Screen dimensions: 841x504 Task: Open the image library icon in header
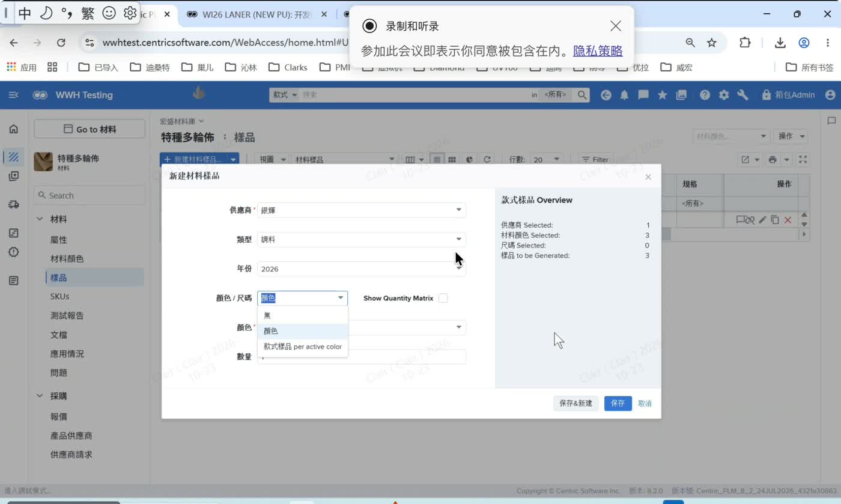(681, 95)
